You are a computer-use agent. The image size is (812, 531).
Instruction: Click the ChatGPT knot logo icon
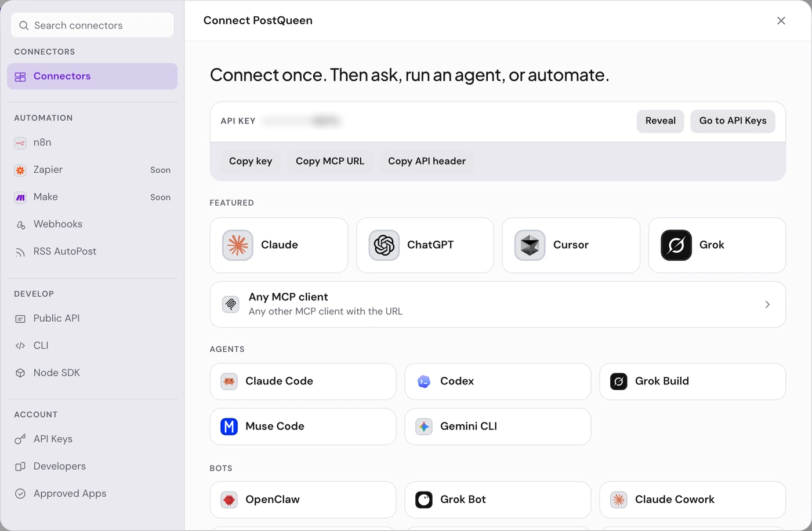pos(384,245)
